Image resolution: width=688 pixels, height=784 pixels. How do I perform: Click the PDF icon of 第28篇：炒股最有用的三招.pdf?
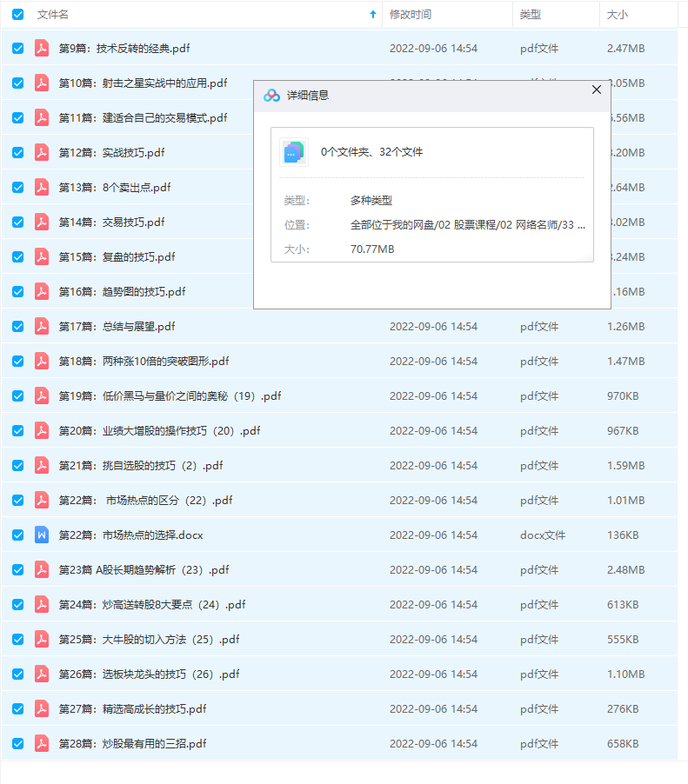42,743
